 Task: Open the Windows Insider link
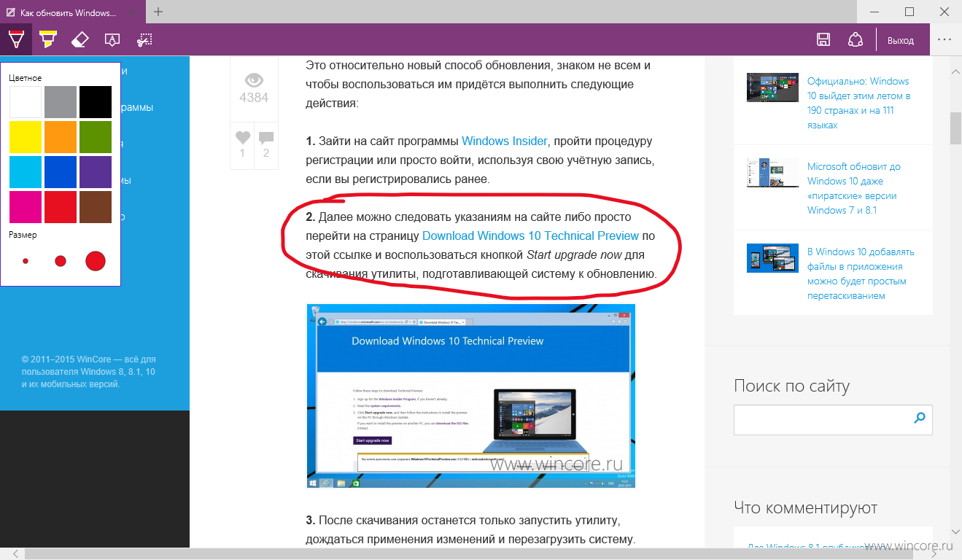tap(505, 141)
